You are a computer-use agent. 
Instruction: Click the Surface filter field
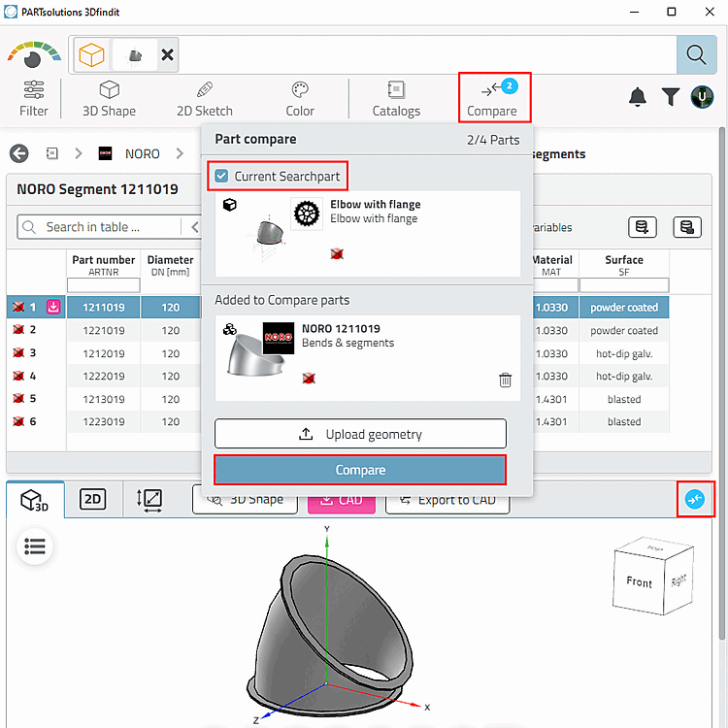pos(624,285)
